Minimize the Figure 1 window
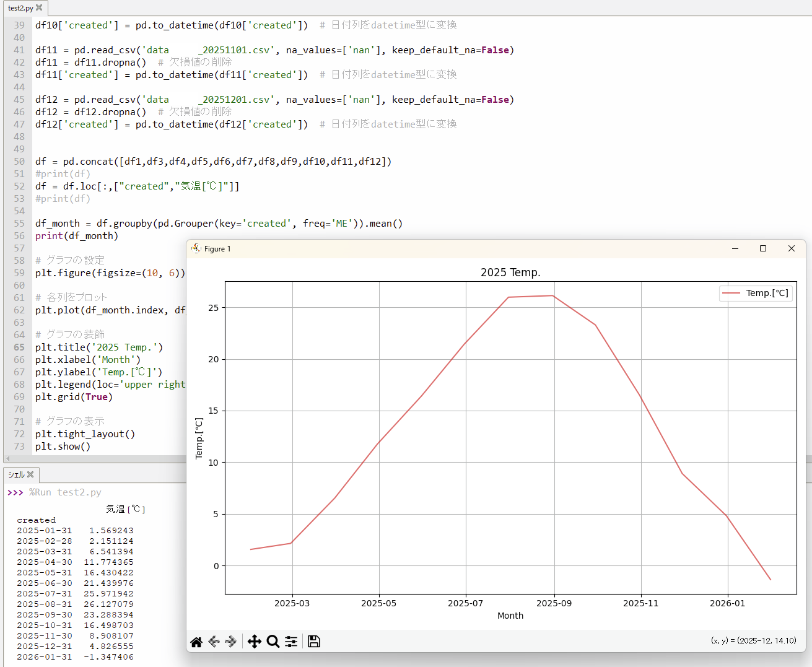 click(x=735, y=248)
